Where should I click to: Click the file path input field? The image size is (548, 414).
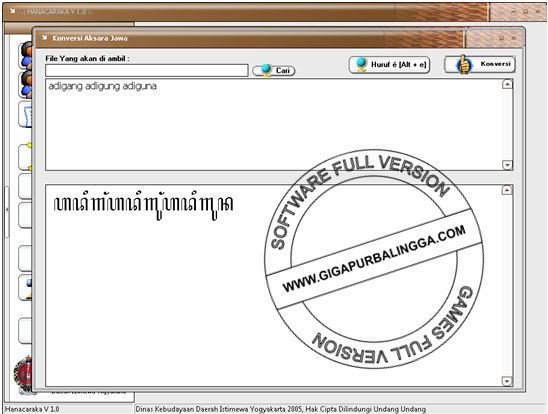[146, 70]
